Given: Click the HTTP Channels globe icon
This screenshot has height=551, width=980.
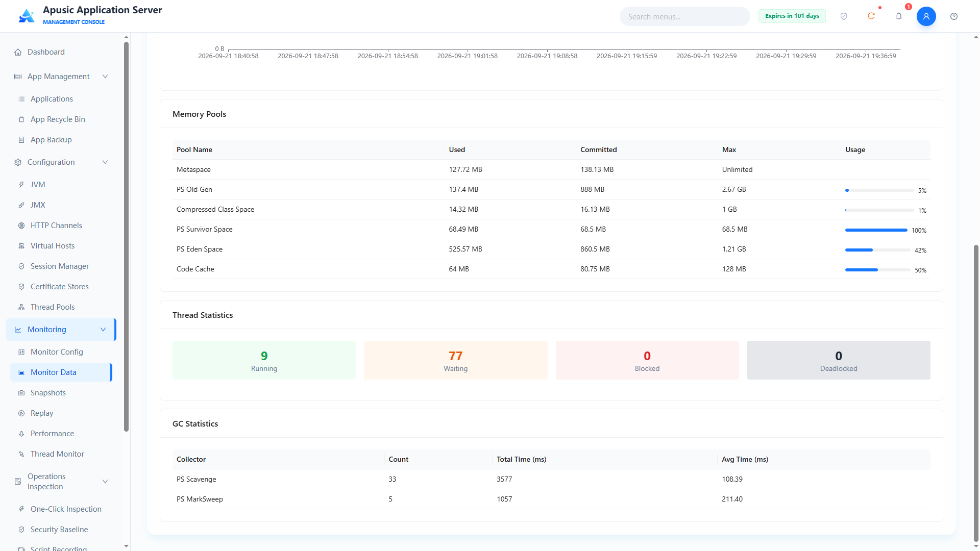Looking at the screenshot, I should (x=21, y=226).
